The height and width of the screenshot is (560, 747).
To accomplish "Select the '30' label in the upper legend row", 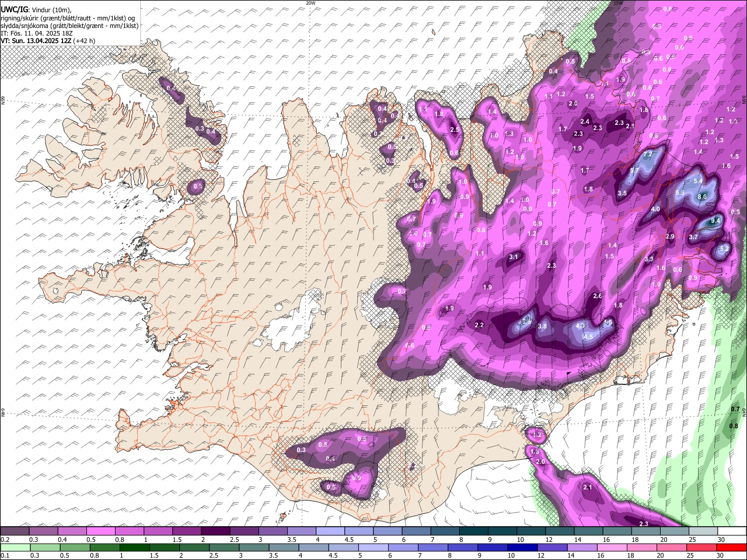I will pyautogui.click(x=721, y=540).
